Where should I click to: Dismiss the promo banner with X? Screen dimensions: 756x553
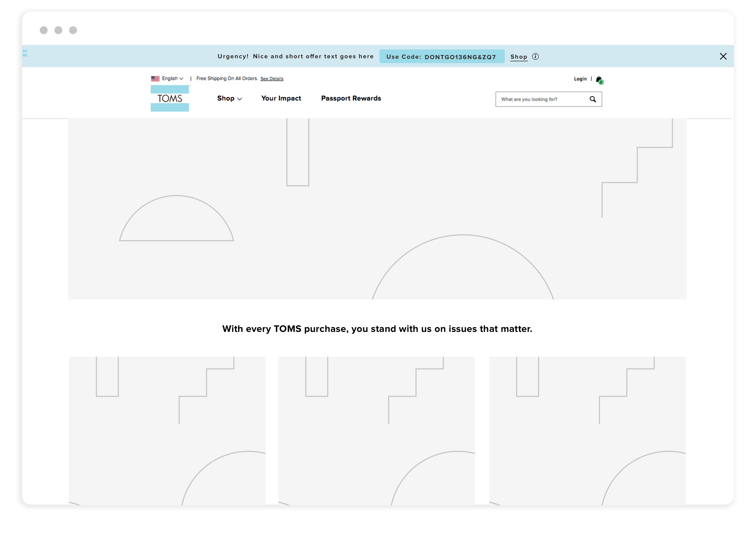pyautogui.click(x=723, y=56)
